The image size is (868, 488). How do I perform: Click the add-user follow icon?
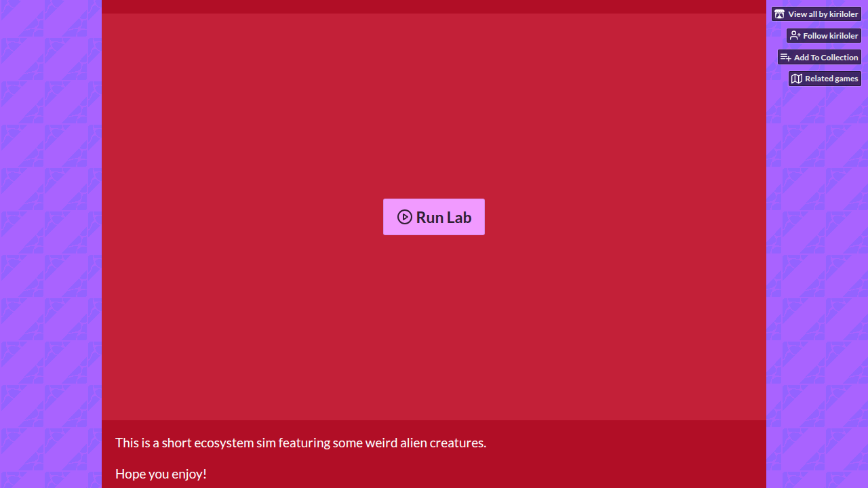pyautogui.click(x=795, y=35)
